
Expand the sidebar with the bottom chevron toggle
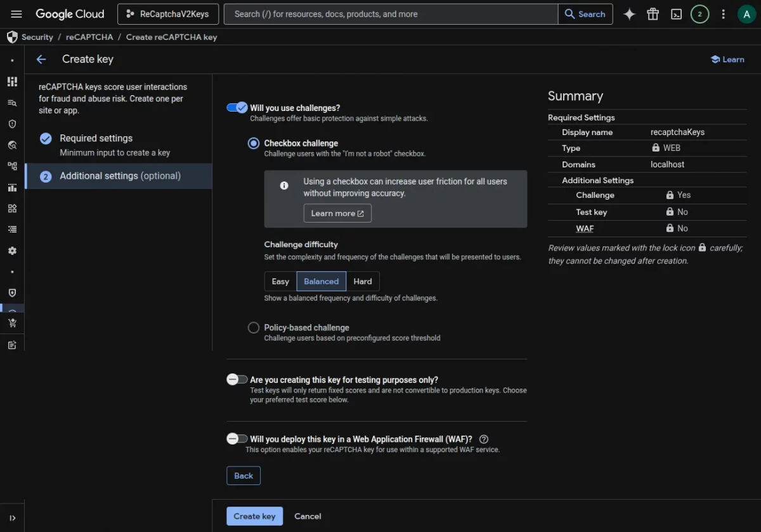[x=12, y=518]
